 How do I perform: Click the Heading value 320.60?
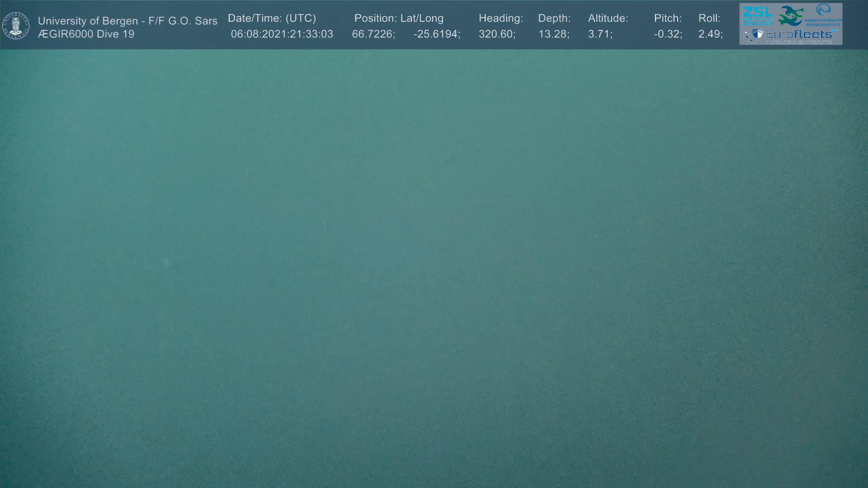[496, 34]
